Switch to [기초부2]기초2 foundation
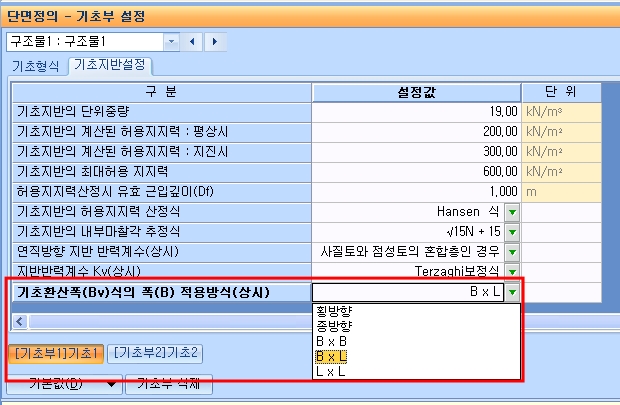The image size is (620, 405). [x=155, y=353]
